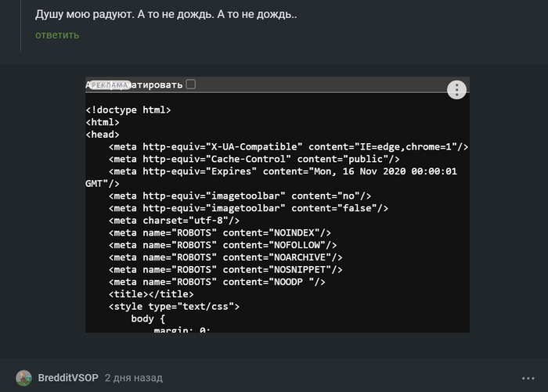Click BredditVSOP's round avatar picture

coord(24,378)
